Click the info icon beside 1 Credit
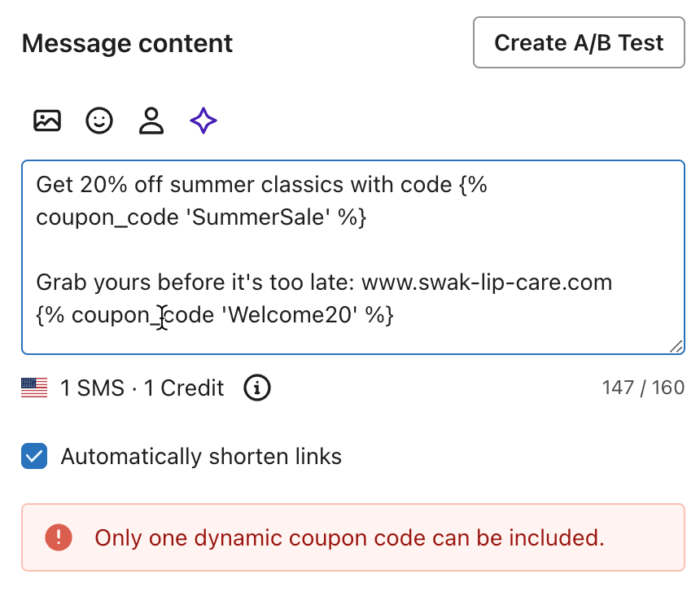 tap(257, 388)
